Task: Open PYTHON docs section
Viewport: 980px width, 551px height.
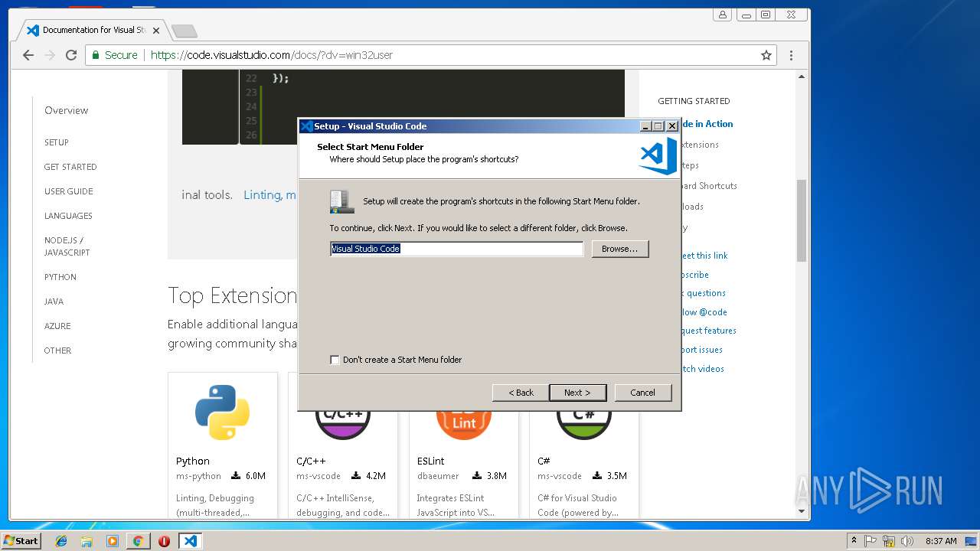Action: [x=60, y=277]
